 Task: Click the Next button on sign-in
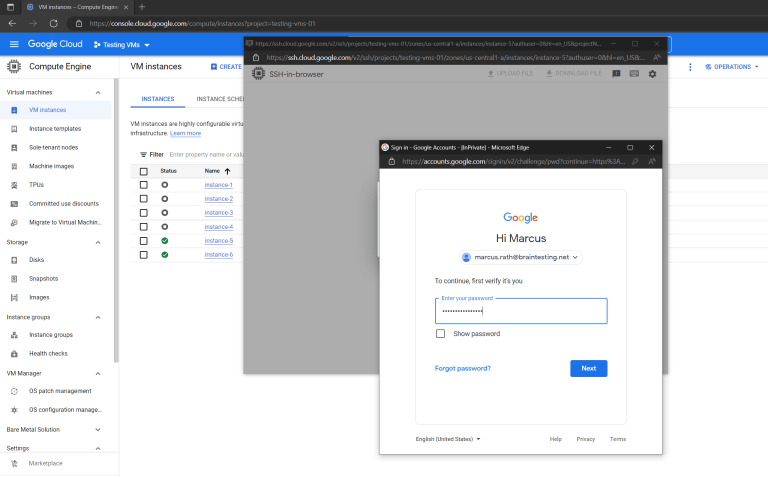[589, 369]
